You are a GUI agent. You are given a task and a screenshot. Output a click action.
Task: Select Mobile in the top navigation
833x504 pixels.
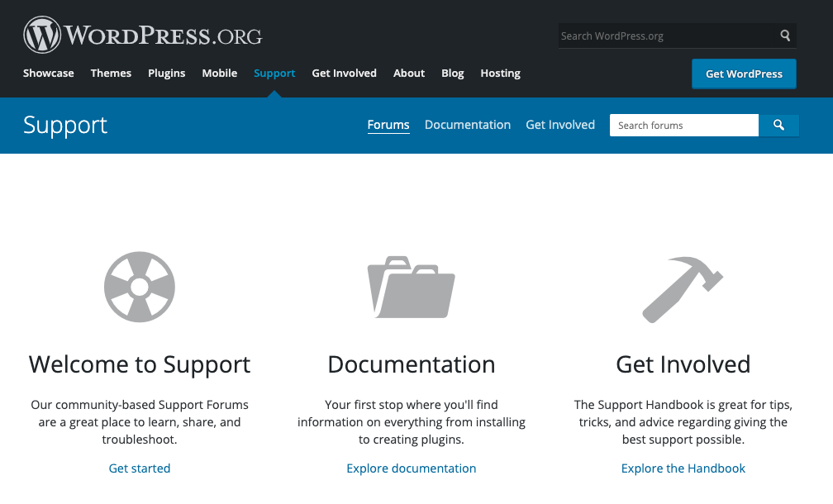[x=220, y=74]
